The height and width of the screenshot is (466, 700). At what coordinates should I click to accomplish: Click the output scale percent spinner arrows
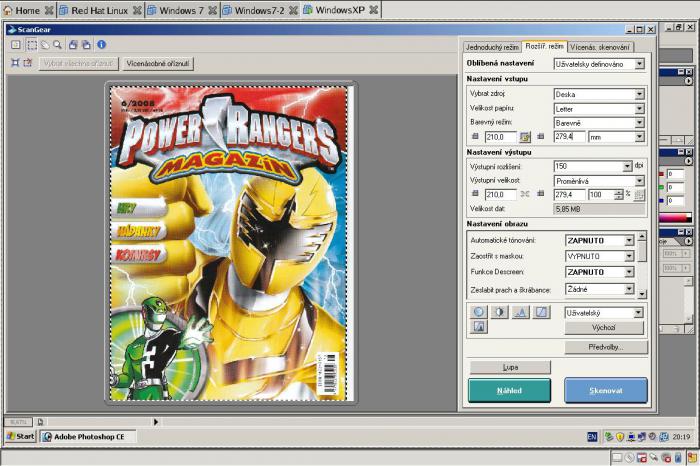[618, 194]
